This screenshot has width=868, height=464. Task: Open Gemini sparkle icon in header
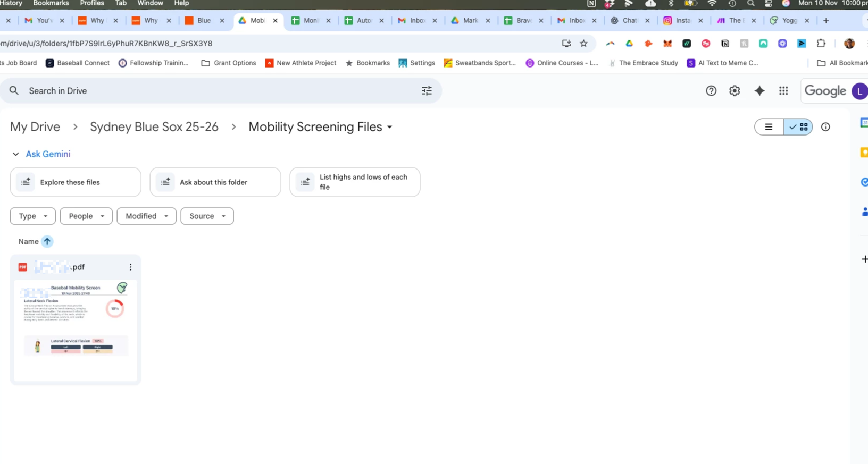(759, 91)
